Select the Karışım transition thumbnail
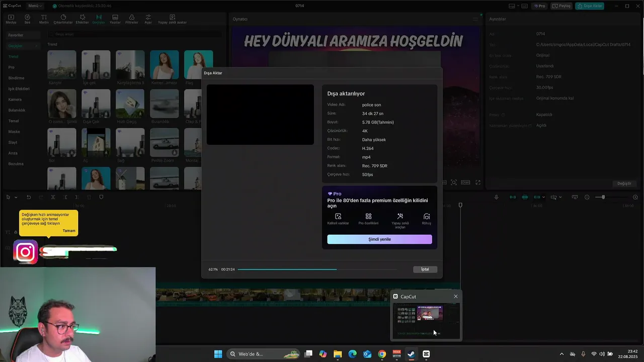This screenshot has width=644, height=362. tap(62, 64)
